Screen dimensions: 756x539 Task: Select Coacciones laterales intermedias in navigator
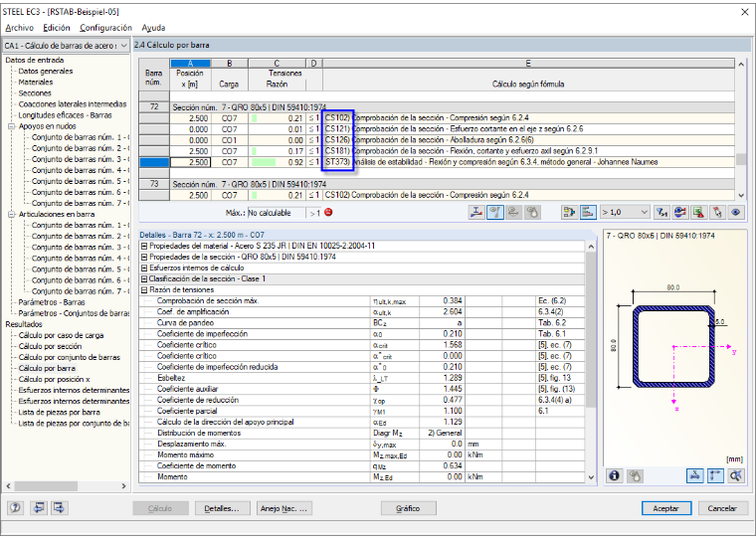click(73, 104)
